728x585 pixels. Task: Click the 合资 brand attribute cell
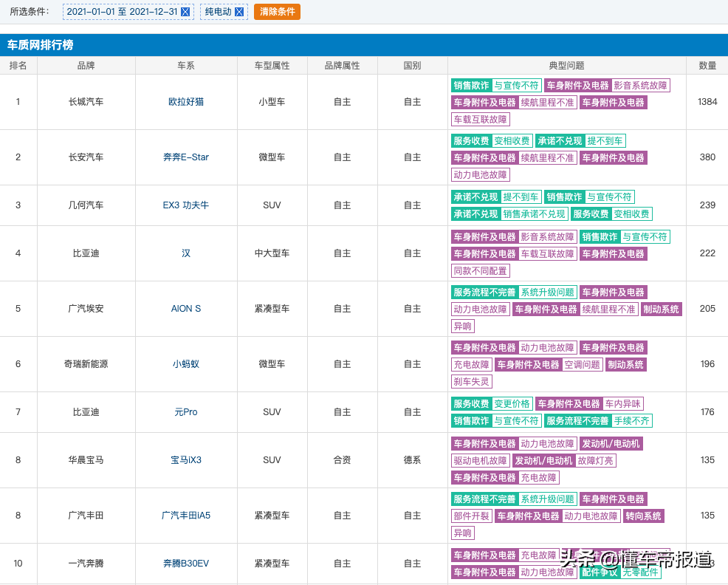coord(342,460)
